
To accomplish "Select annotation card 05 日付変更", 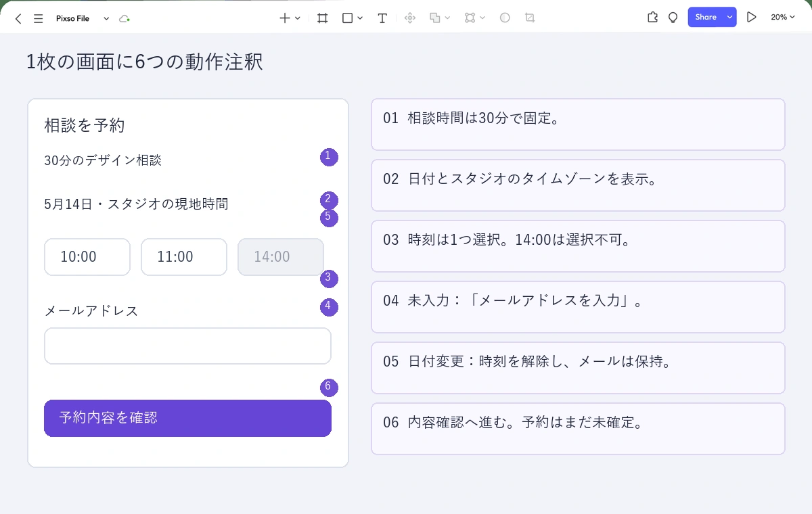I will (x=578, y=368).
